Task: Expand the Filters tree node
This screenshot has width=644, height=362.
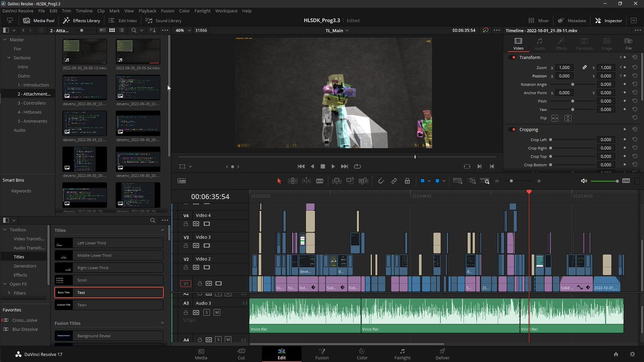Action: point(9,293)
